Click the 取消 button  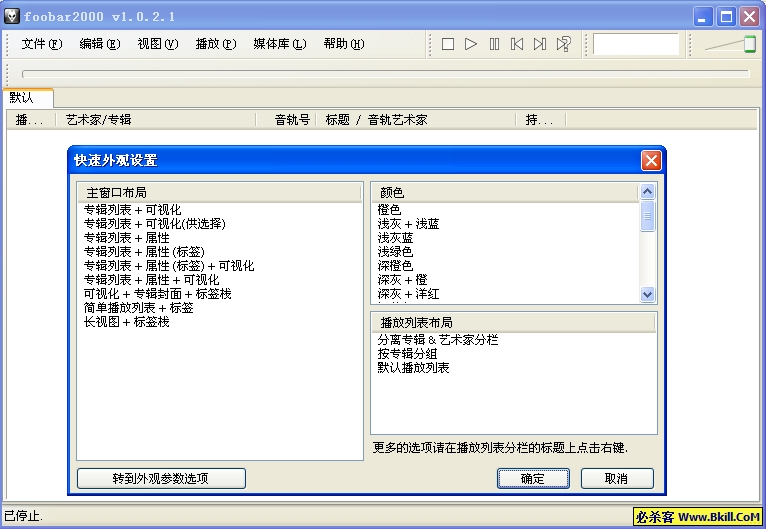tap(617, 478)
